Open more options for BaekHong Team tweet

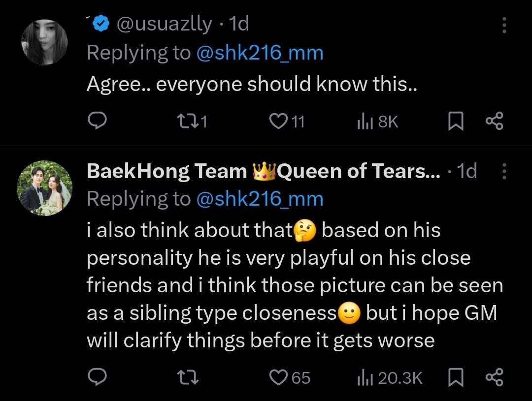504,171
